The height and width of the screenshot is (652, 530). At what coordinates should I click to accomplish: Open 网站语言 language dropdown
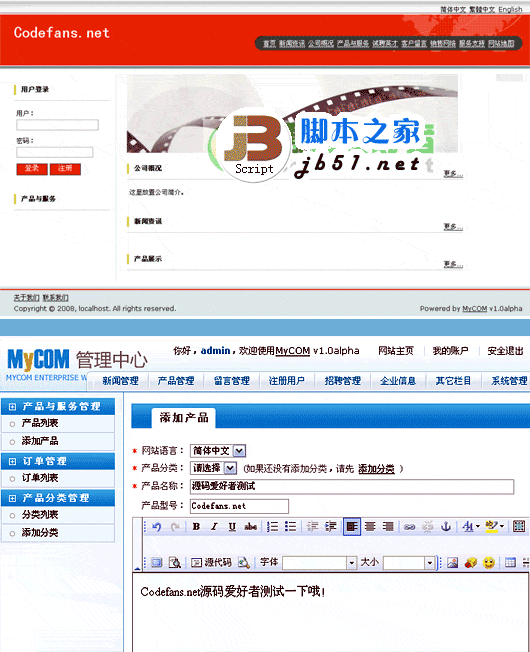[x=218, y=451]
